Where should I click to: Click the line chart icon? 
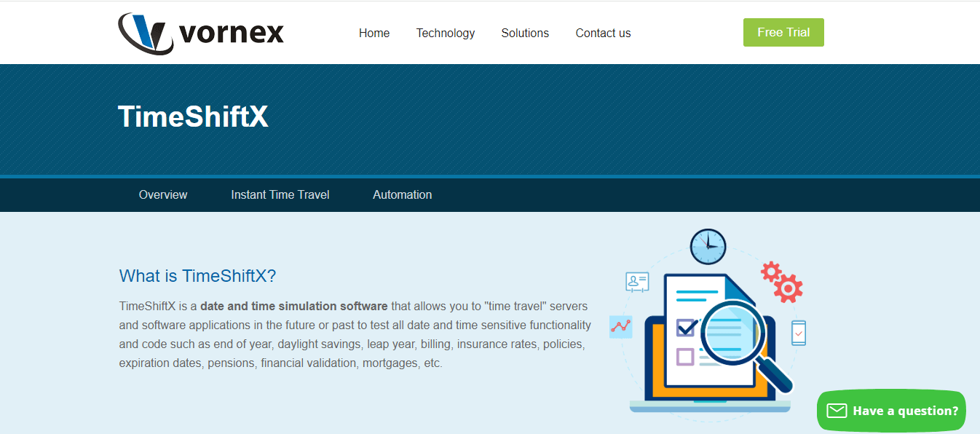pos(621,327)
